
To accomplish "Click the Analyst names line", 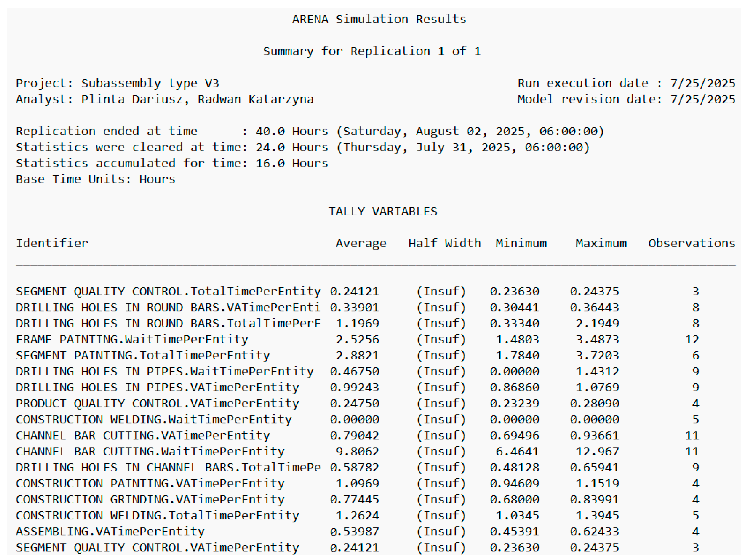I will click(x=165, y=99).
